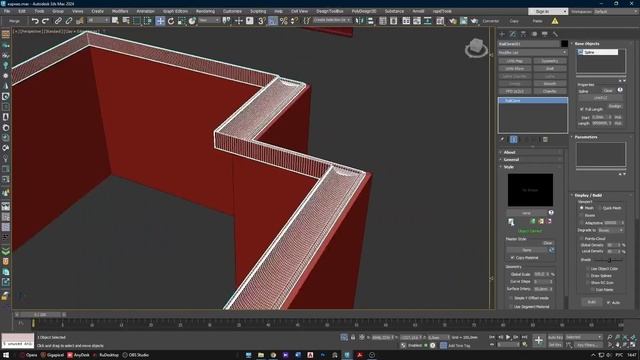This screenshot has height=360, width=640.
Task: Click the Align tool icon
Action: point(370,21)
